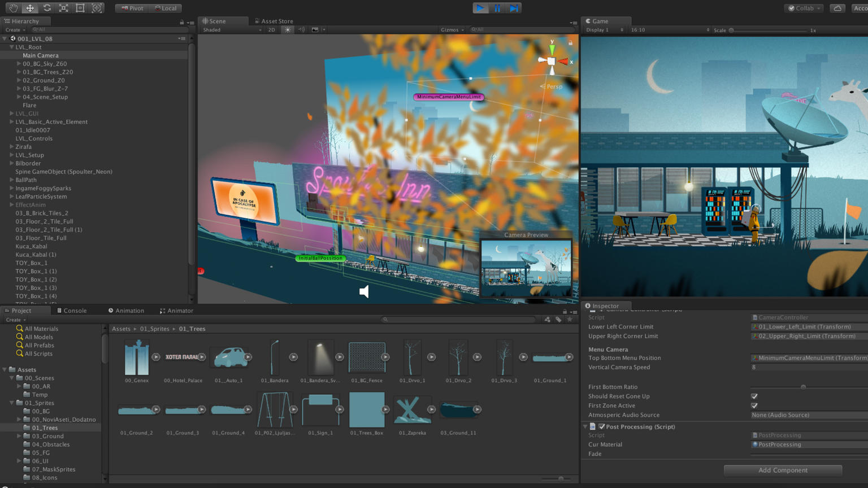Switch to the Asset Store tab
This screenshot has height=488, width=868.
coord(275,20)
